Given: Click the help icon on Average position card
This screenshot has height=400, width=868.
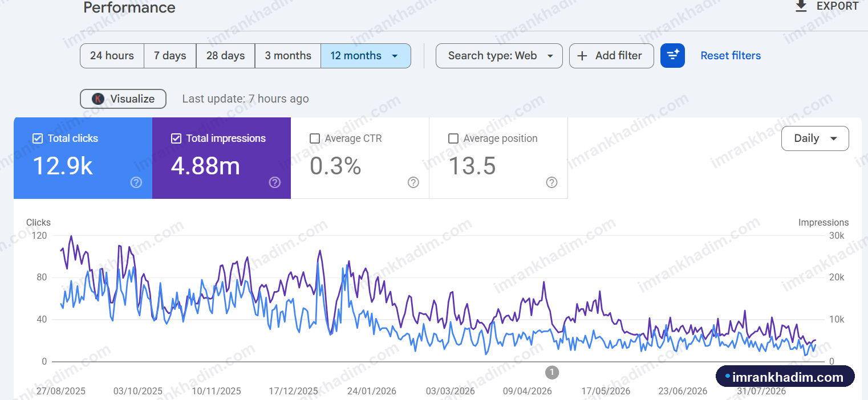Looking at the screenshot, I should pyautogui.click(x=551, y=182).
